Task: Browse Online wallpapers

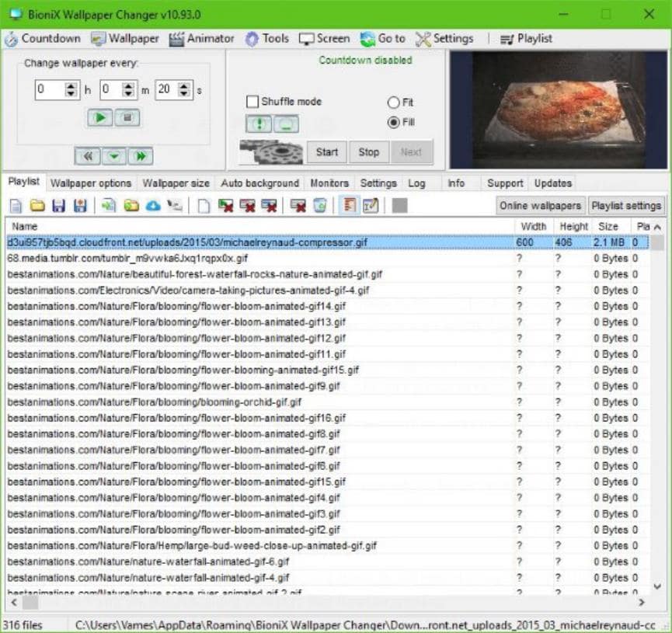Action: (540, 205)
